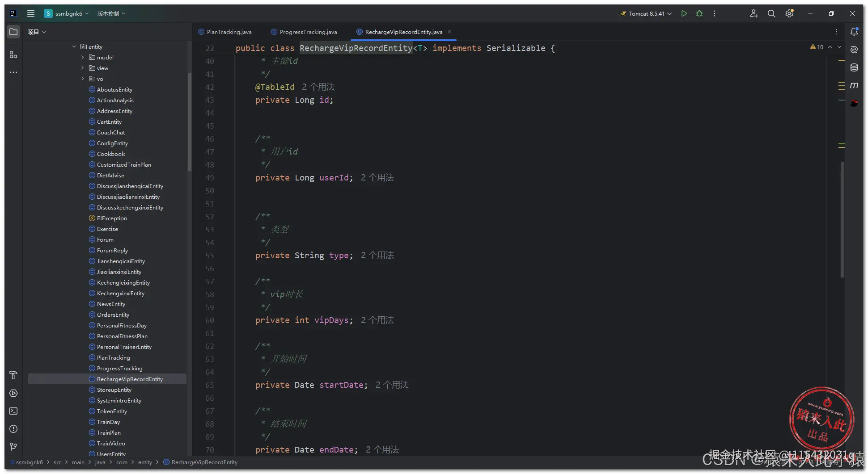Close the RechargeVipRecordEntity.java tab
868x474 pixels.
tap(449, 32)
